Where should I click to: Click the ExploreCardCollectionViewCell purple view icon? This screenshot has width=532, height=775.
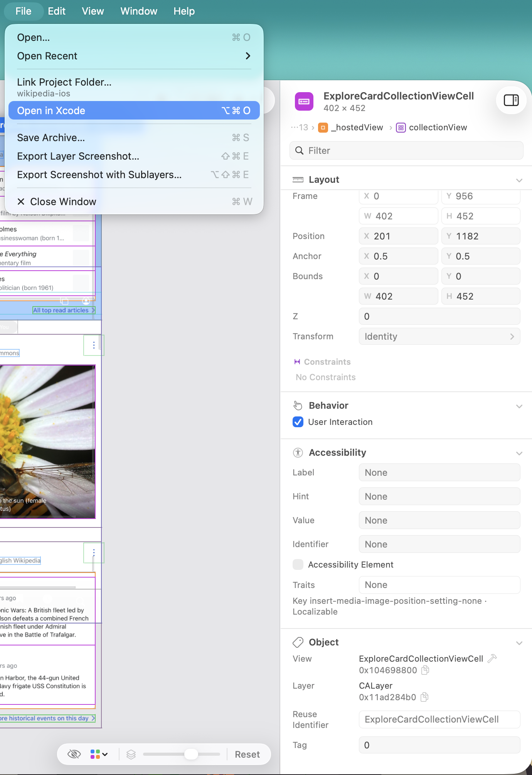tap(304, 101)
